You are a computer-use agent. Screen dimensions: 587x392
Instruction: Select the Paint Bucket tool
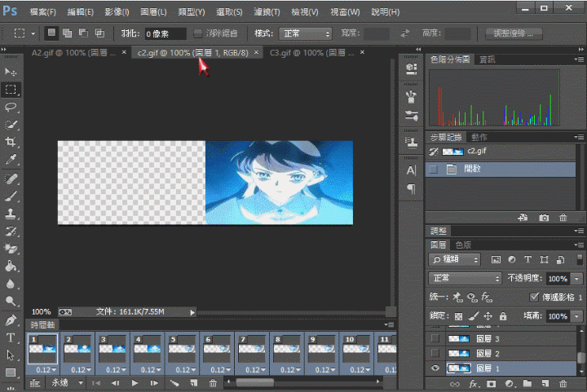(11, 266)
